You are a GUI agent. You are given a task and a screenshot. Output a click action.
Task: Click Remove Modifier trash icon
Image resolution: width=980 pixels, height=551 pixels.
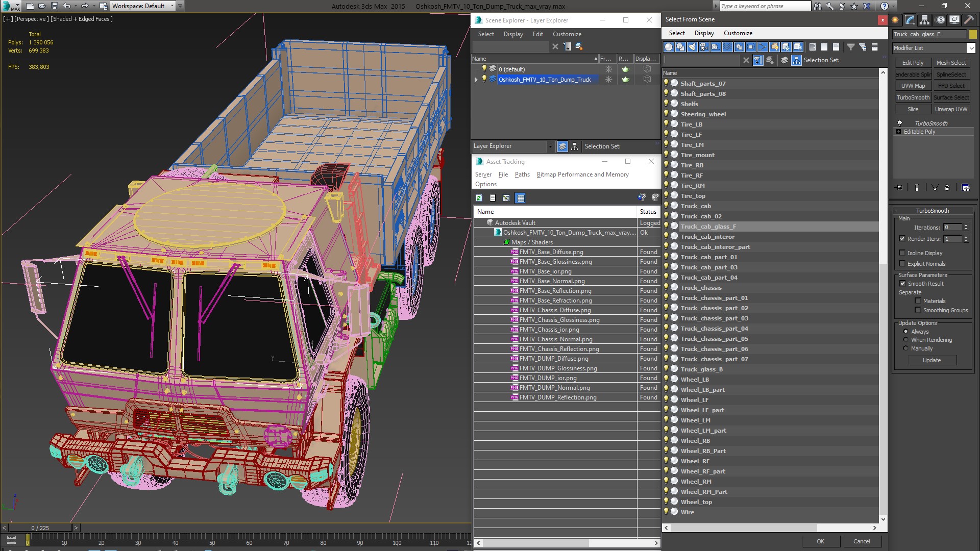pyautogui.click(x=947, y=188)
